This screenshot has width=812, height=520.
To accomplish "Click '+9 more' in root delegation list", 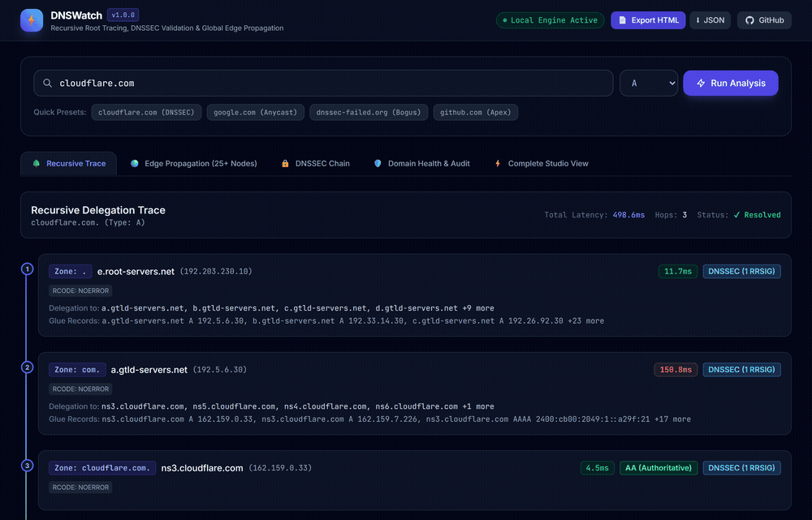I will tap(478, 307).
